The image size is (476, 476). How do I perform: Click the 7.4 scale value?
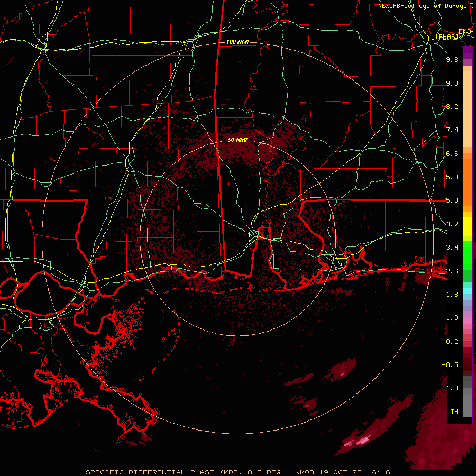click(x=452, y=130)
